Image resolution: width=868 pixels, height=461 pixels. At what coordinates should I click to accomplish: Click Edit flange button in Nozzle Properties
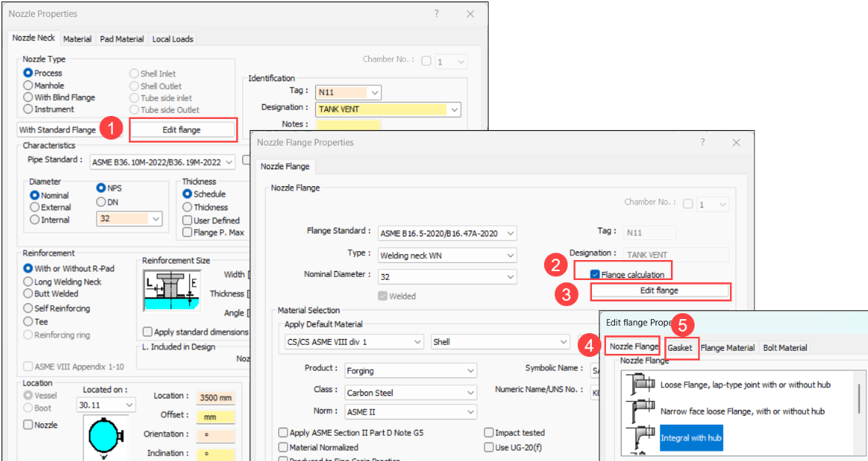(x=182, y=130)
